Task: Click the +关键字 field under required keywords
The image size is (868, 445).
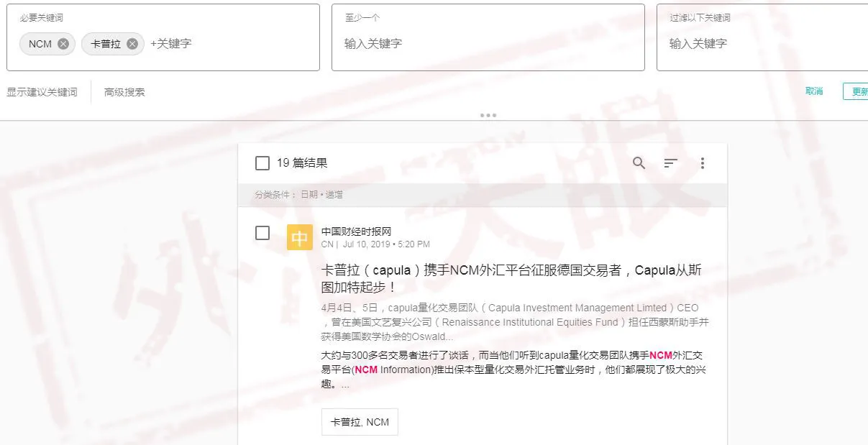Action: click(x=170, y=44)
